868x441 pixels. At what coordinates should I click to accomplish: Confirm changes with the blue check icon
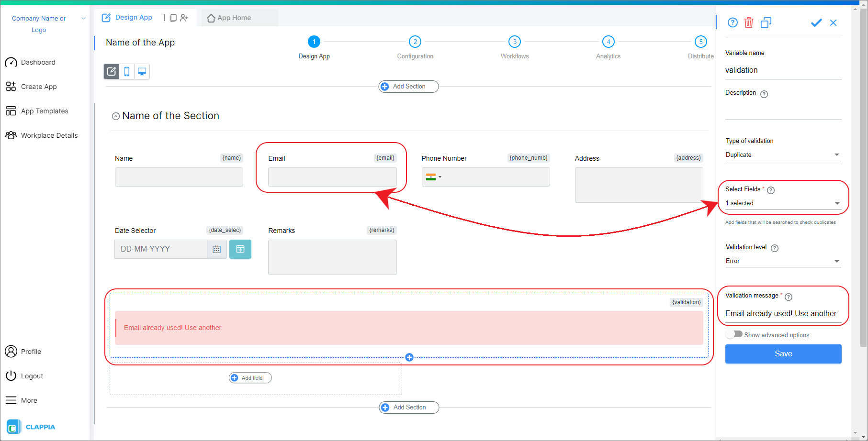pos(816,22)
